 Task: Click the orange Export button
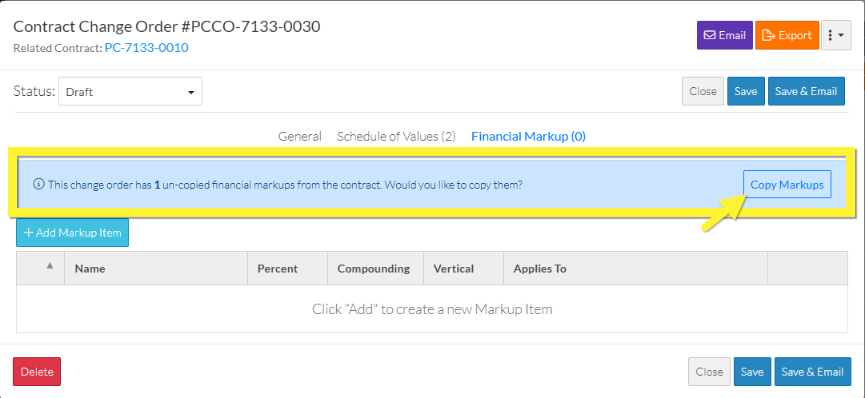click(x=787, y=35)
